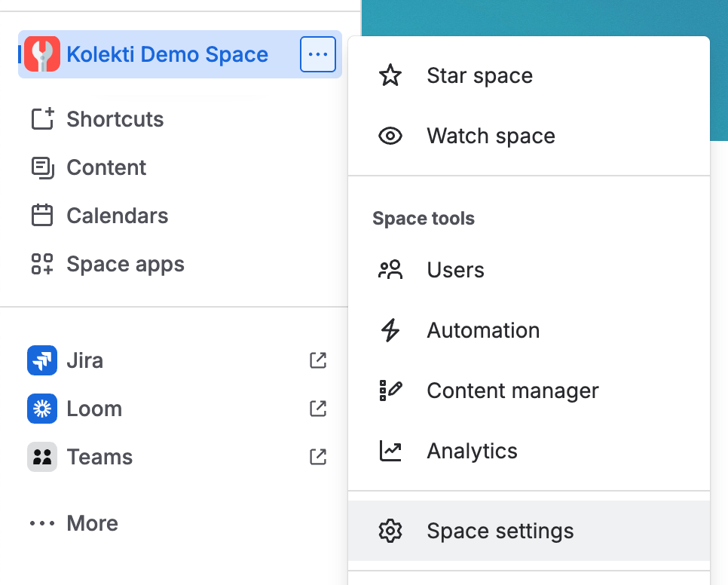Open the space actions ellipsis menu
This screenshot has width=728, height=585.
(317, 54)
